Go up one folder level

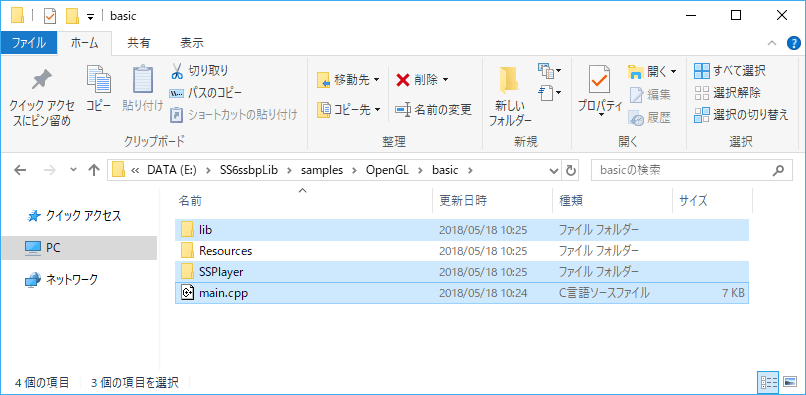click(x=94, y=170)
